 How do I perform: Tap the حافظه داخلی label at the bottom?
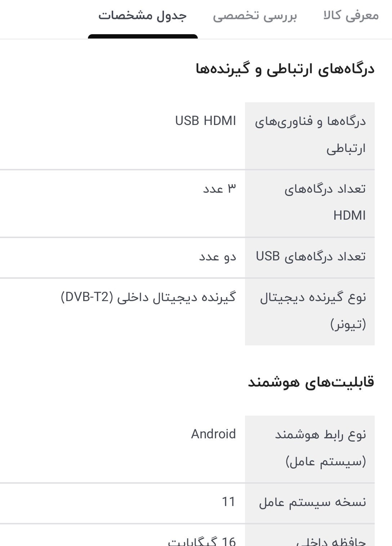[x=331, y=541]
